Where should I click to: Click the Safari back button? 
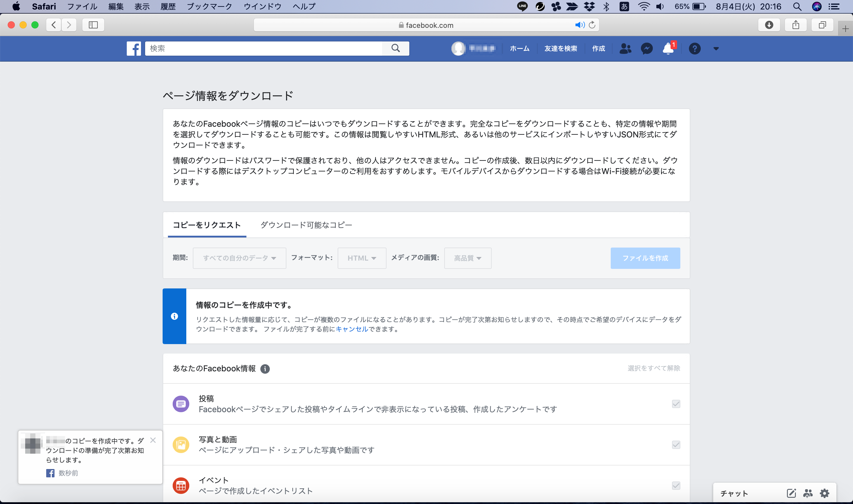tap(54, 25)
